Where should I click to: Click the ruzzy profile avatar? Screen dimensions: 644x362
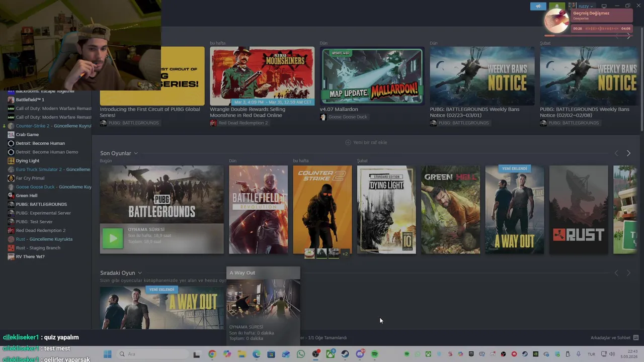pyautogui.click(x=572, y=6)
